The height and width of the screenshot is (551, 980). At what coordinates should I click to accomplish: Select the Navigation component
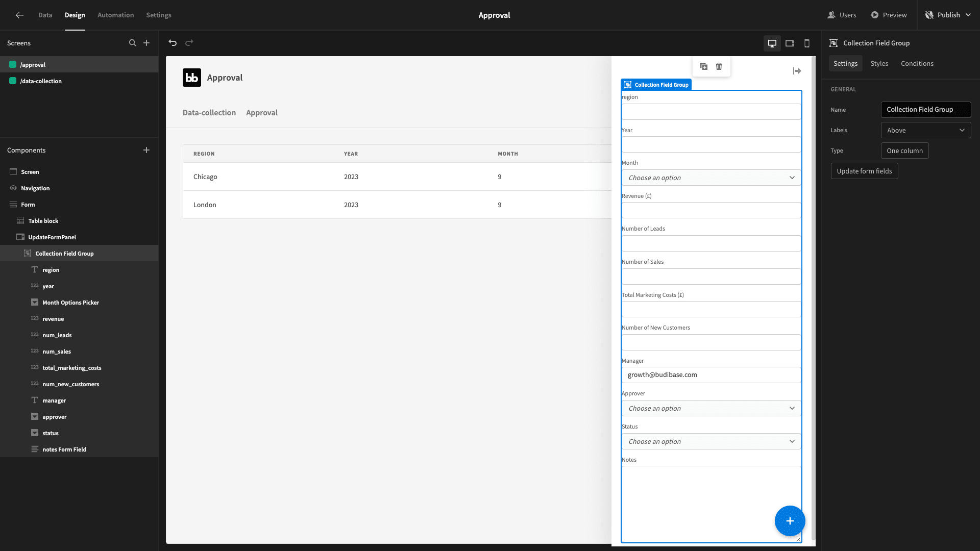pos(79,188)
